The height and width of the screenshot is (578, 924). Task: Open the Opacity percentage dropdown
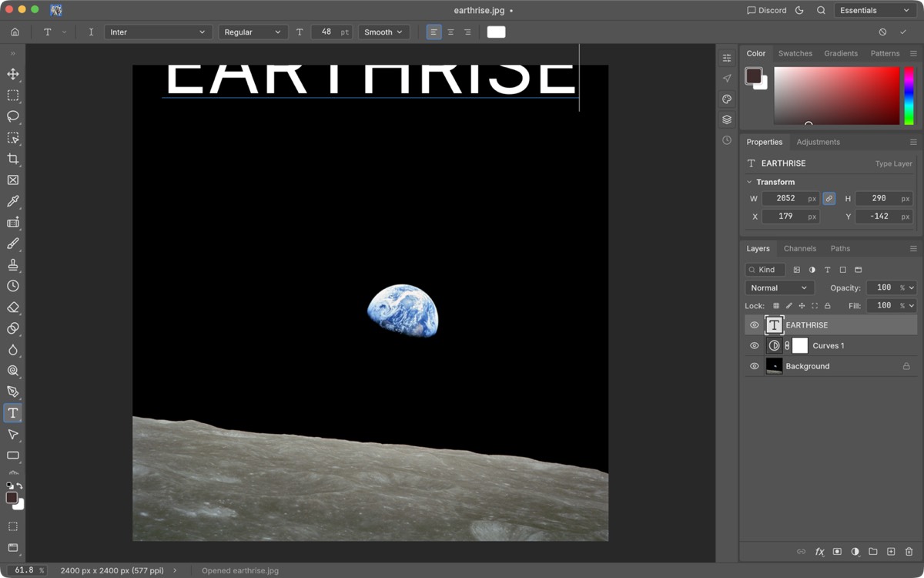[x=912, y=287]
